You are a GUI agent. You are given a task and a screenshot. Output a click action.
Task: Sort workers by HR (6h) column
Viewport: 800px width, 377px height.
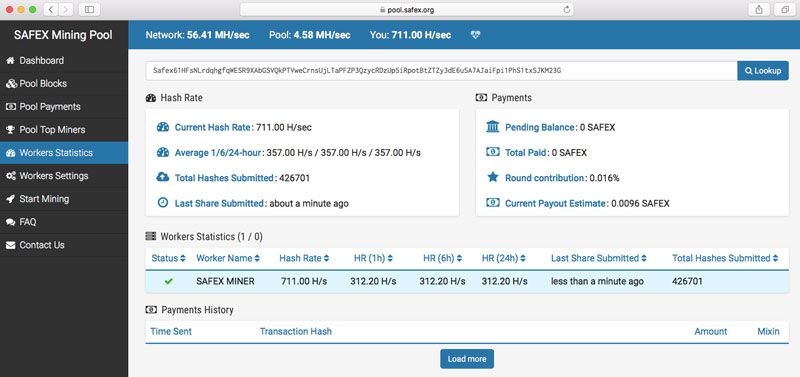pyautogui.click(x=443, y=259)
